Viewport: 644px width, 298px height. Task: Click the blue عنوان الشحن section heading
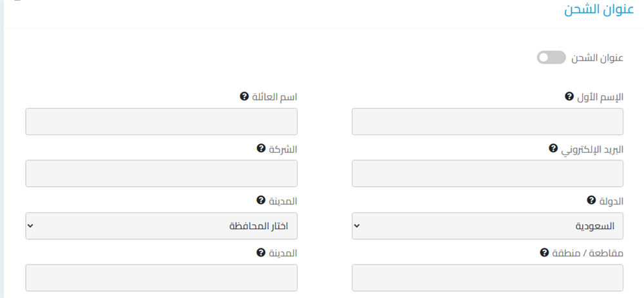[591, 10]
